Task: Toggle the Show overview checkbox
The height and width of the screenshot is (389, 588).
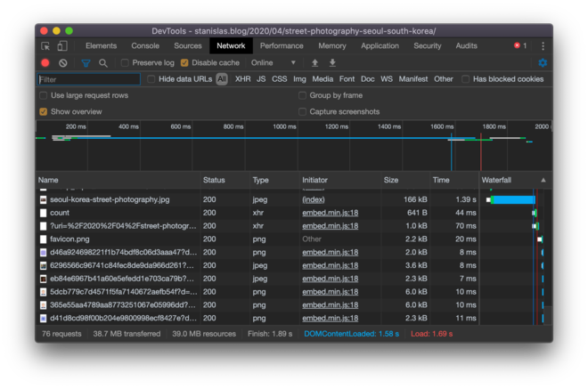Action: [43, 111]
